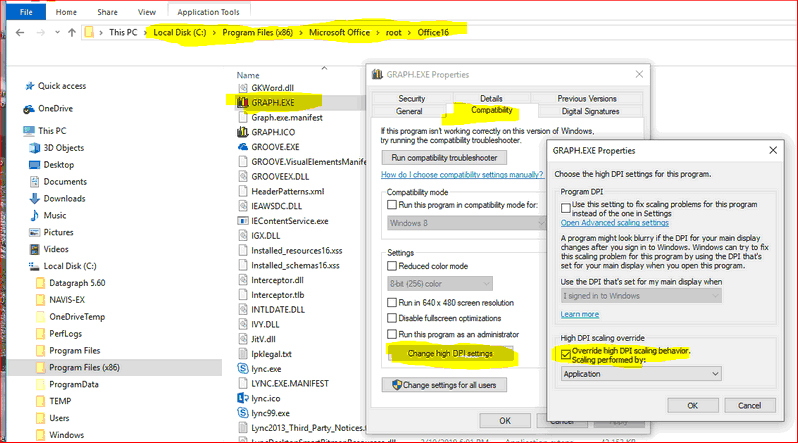The width and height of the screenshot is (798, 443).
Task: Switch to the Digital Signatures tab
Action: point(590,111)
